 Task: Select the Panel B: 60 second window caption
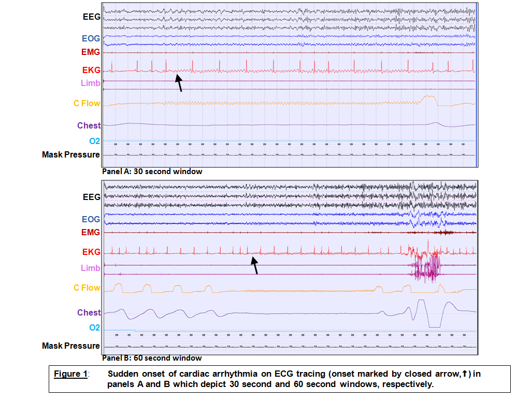pyautogui.click(x=152, y=358)
